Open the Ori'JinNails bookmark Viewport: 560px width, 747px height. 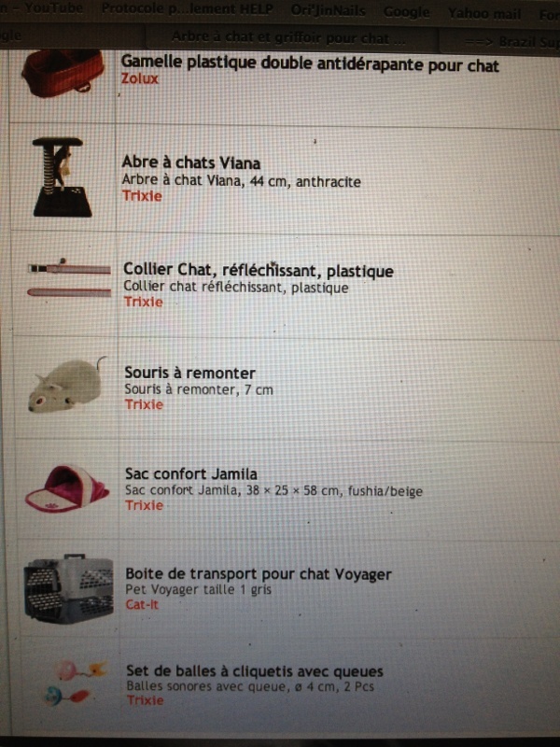tap(329, 10)
